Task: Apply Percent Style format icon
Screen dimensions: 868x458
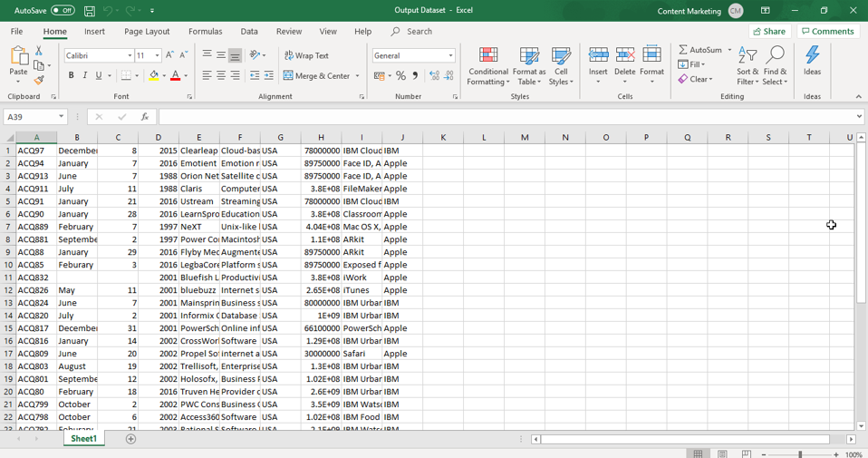Action: click(400, 75)
